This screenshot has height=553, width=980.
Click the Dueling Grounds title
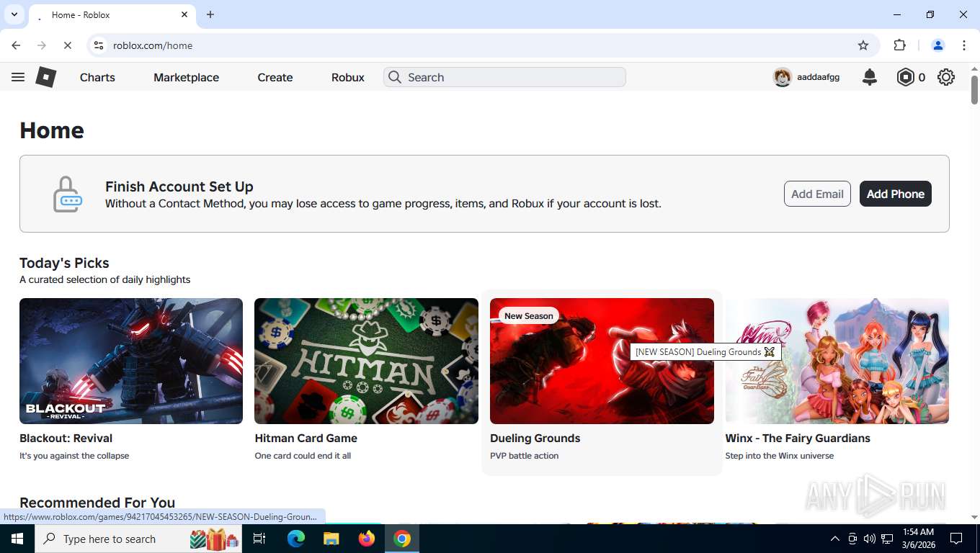535,438
